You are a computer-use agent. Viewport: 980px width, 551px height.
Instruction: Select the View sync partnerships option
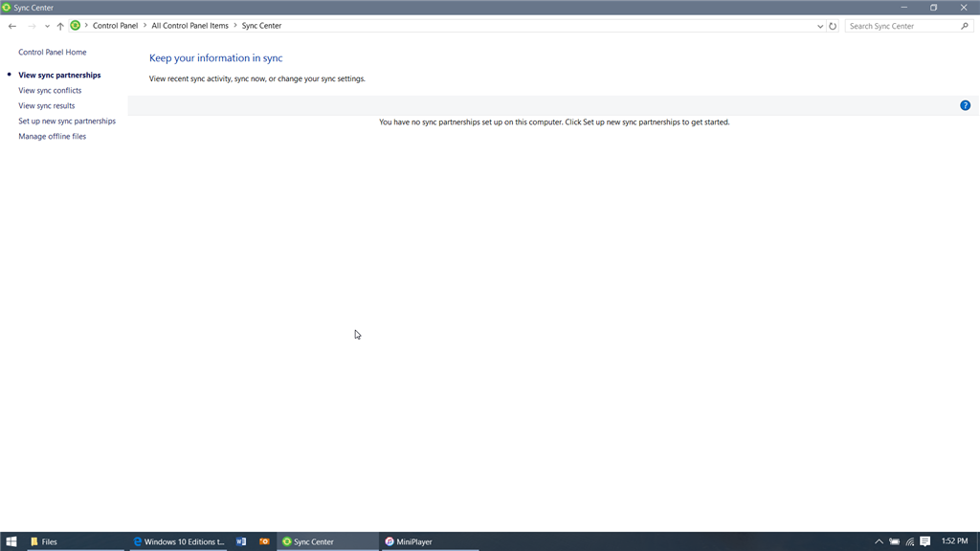point(59,74)
